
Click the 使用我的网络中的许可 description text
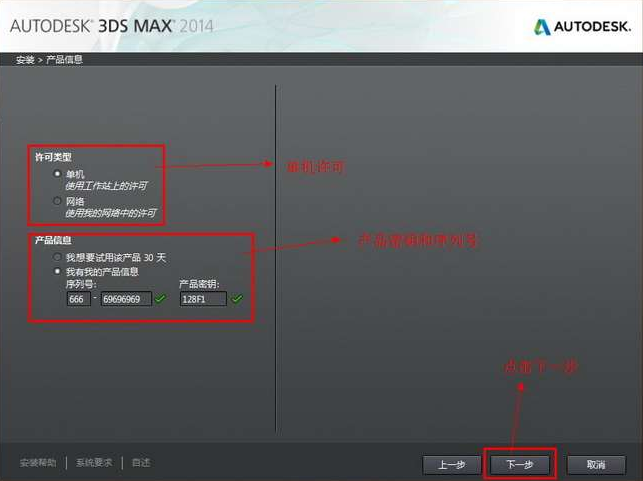click(111, 213)
